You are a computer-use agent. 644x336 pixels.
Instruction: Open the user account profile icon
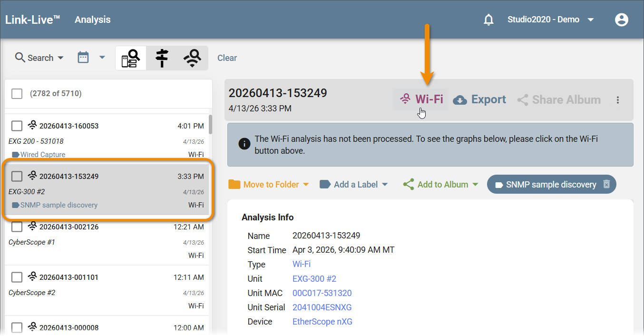click(621, 20)
